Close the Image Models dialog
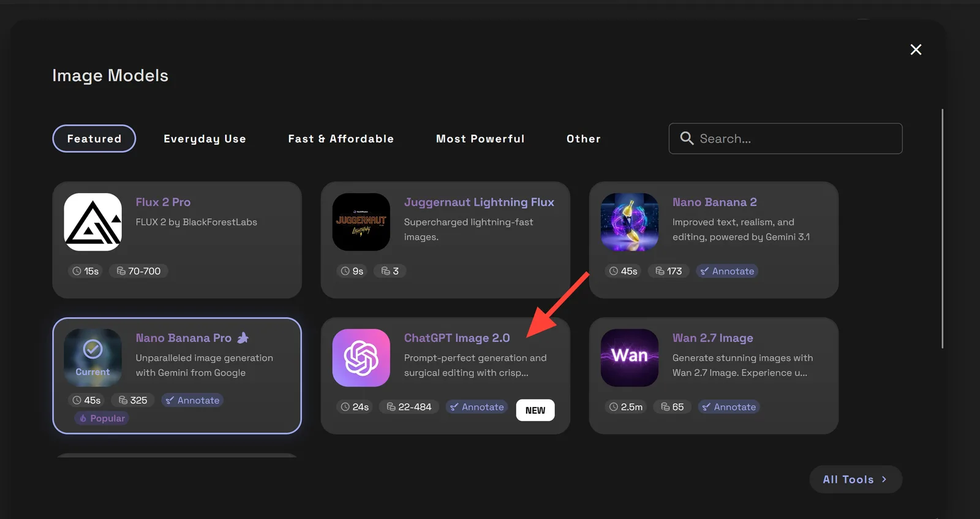980x519 pixels. pos(916,50)
